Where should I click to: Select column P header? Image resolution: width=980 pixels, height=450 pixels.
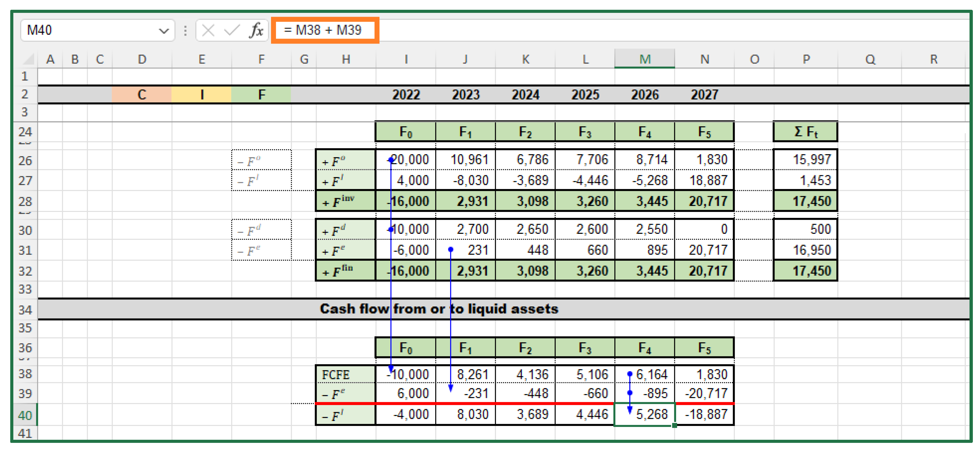coord(805,59)
